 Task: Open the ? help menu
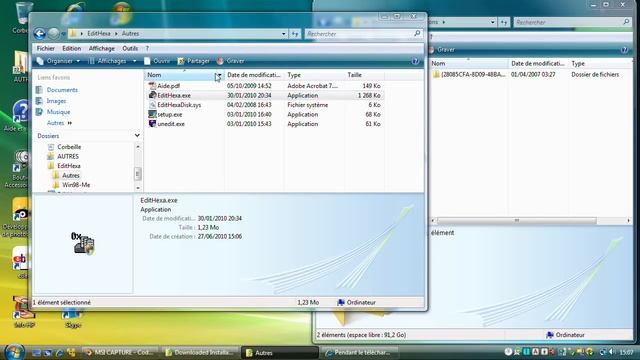(x=147, y=48)
